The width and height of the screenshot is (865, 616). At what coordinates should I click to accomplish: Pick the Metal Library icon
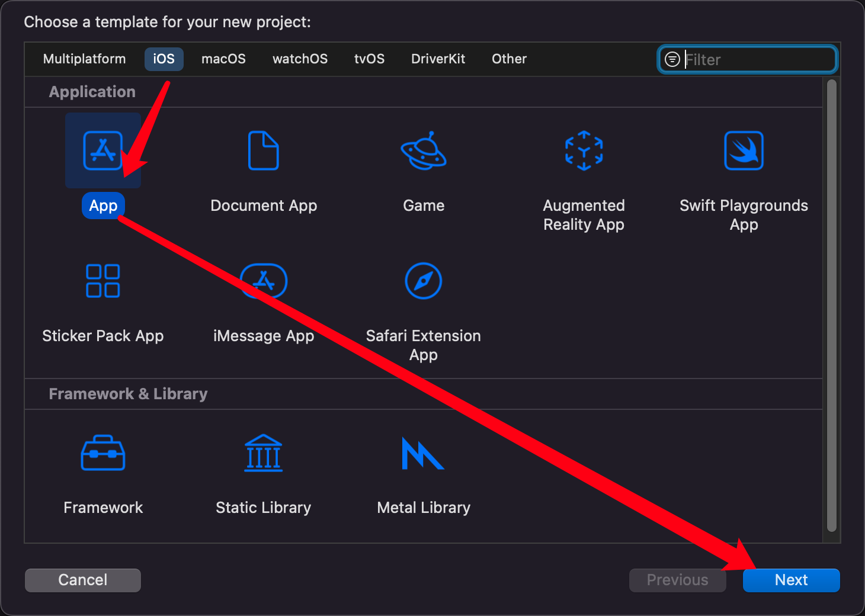click(423, 453)
